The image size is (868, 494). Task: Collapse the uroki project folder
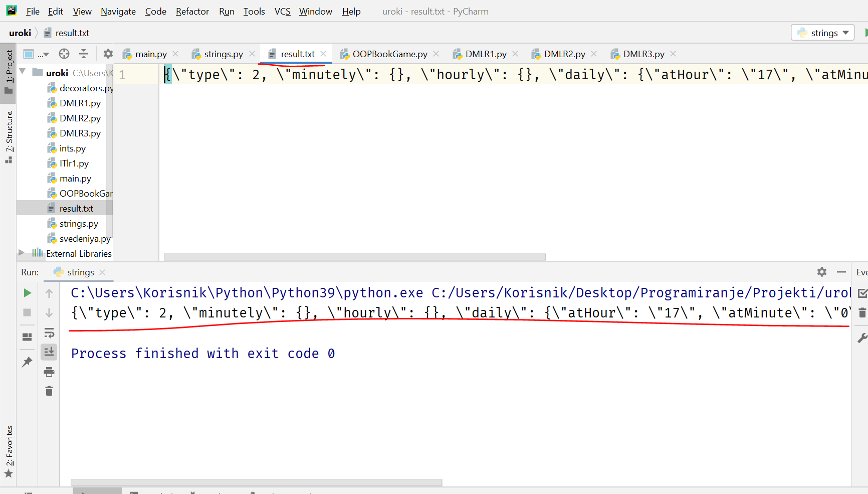pyautogui.click(x=23, y=72)
